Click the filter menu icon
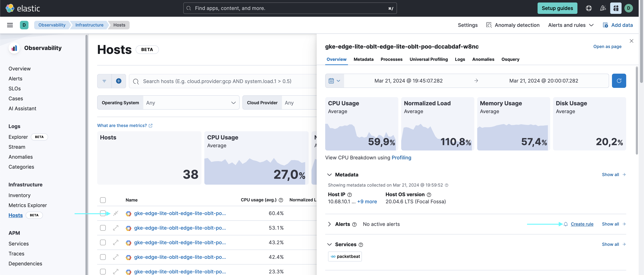Image resolution: width=644 pixels, height=275 pixels. click(104, 81)
